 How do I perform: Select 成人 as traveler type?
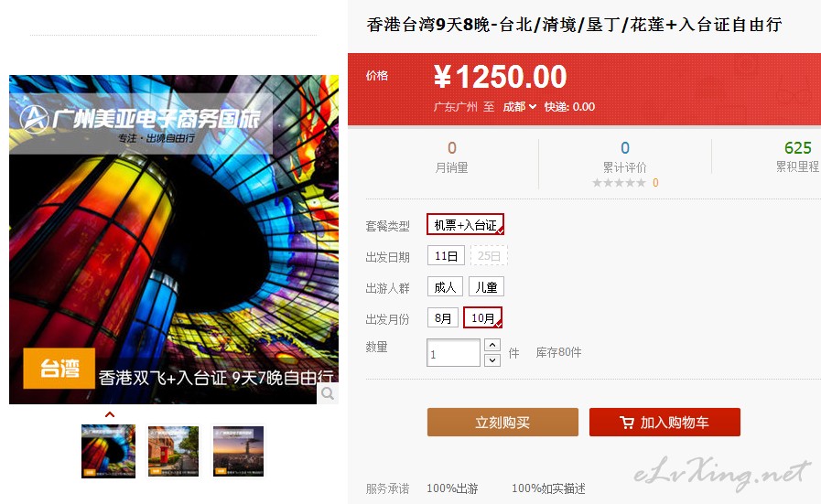click(445, 287)
